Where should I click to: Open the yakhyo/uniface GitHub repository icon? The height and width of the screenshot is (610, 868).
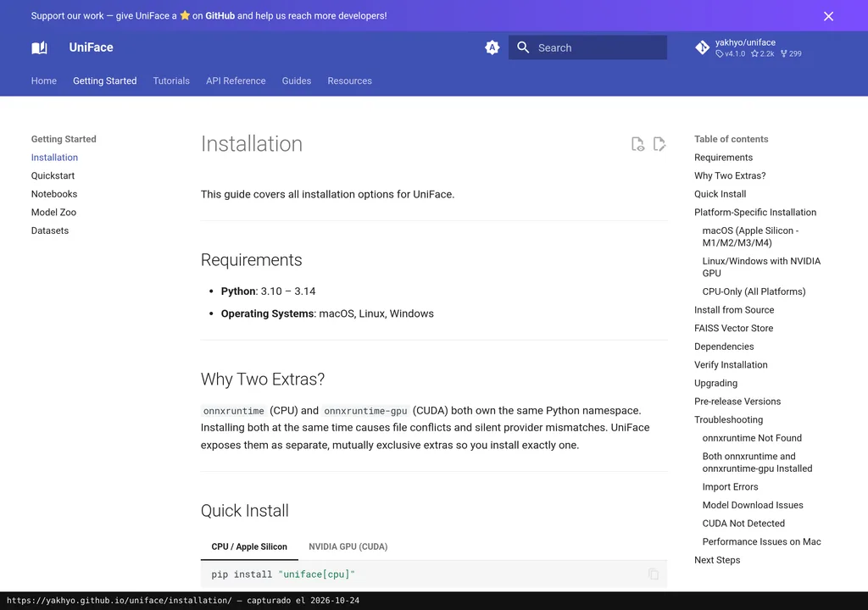(702, 47)
